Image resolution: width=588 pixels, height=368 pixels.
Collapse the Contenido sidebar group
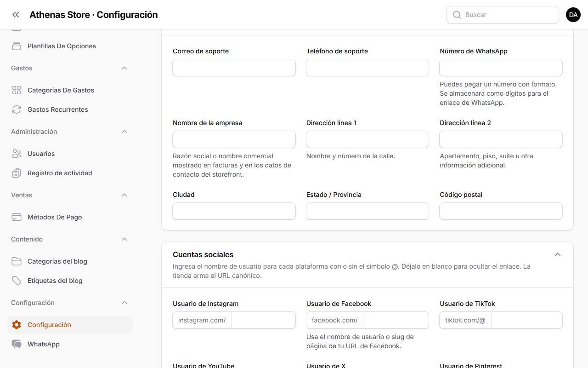click(124, 239)
